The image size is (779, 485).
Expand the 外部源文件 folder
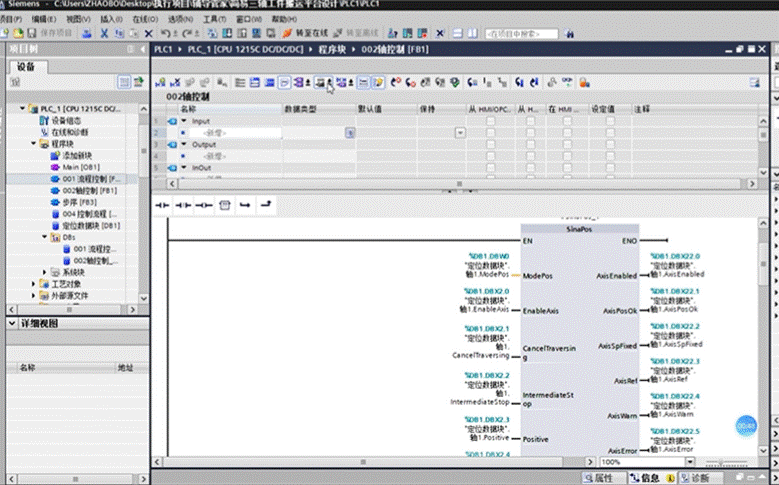pyautogui.click(x=34, y=296)
